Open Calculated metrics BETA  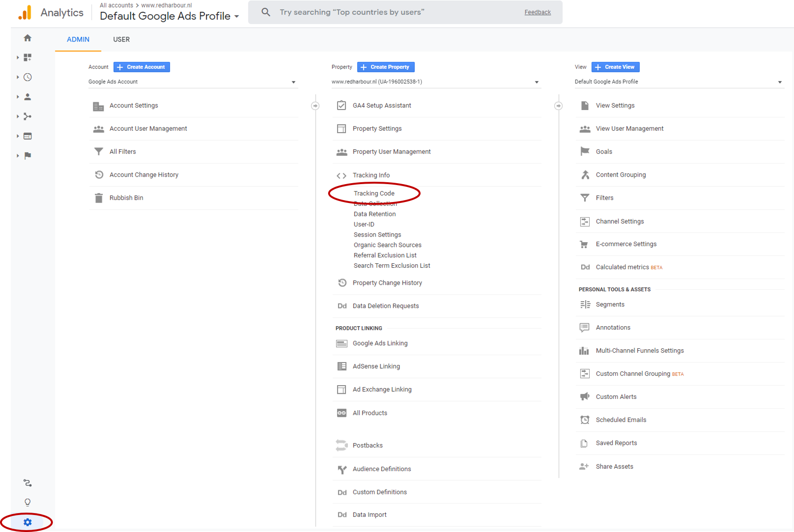pos(629,267)
